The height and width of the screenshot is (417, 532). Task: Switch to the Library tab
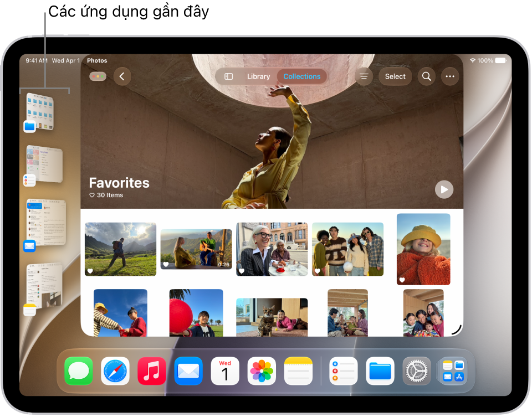(258, 76)
